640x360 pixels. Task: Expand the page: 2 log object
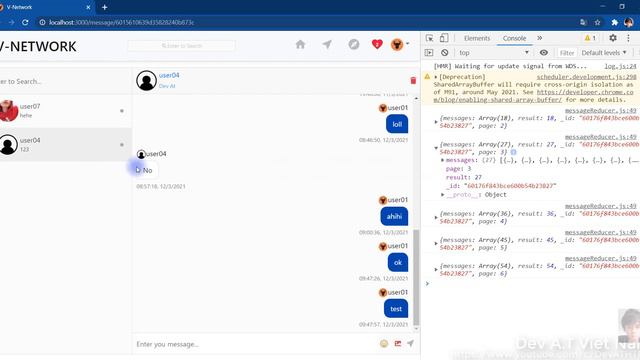[436, 122]
